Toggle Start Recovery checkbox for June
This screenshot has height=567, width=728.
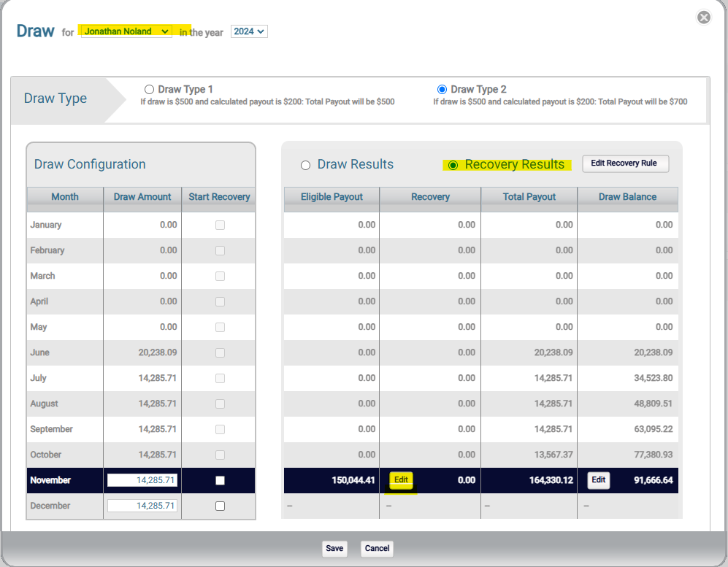click(x=220, y=352)
